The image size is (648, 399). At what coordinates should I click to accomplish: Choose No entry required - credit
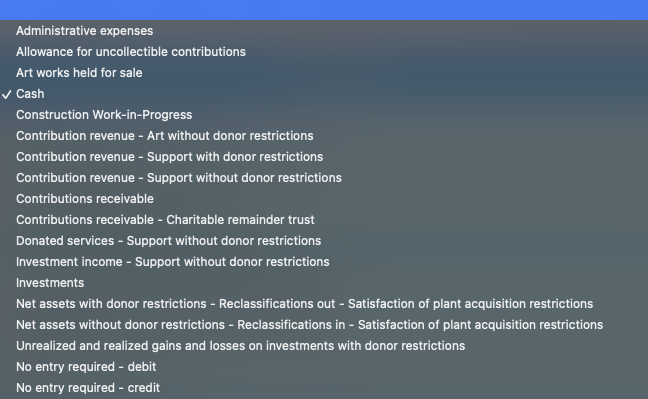[324, 388]
